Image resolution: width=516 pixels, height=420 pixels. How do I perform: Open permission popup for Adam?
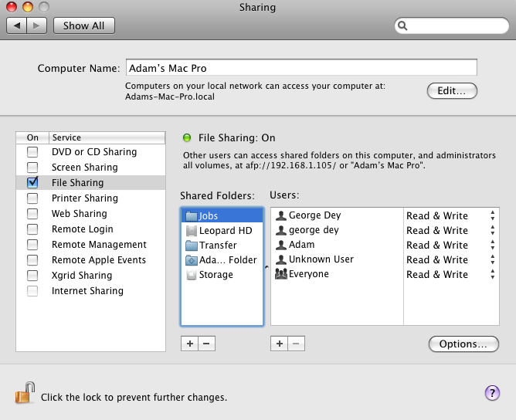click(492, 245)
